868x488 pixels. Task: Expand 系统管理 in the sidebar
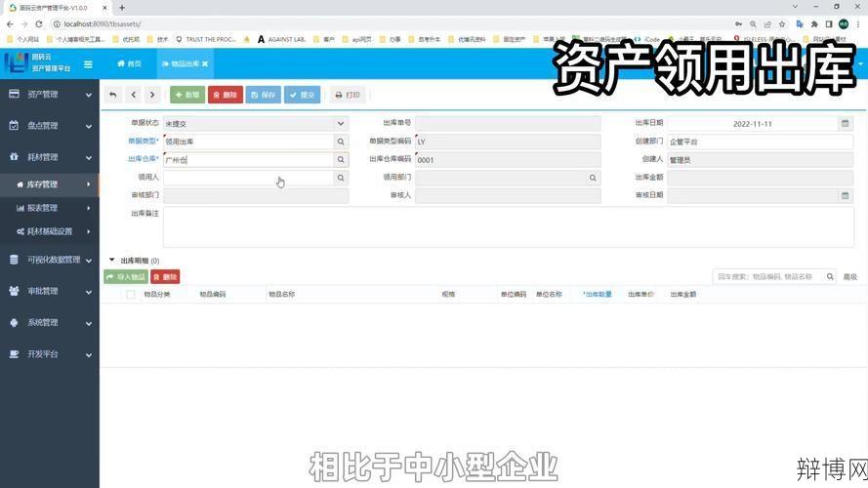tap(50, 322)
